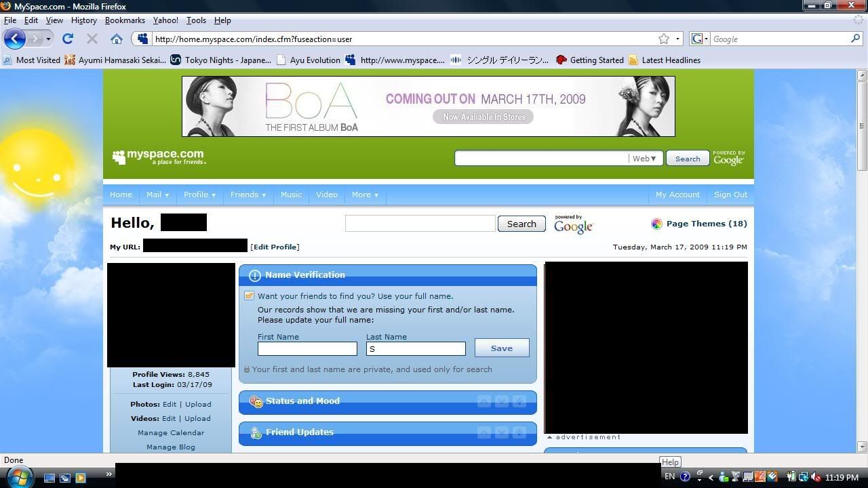Click the EN language indicator in taskbar
This screenshot has width=868, height=488.
coord(669,476)
